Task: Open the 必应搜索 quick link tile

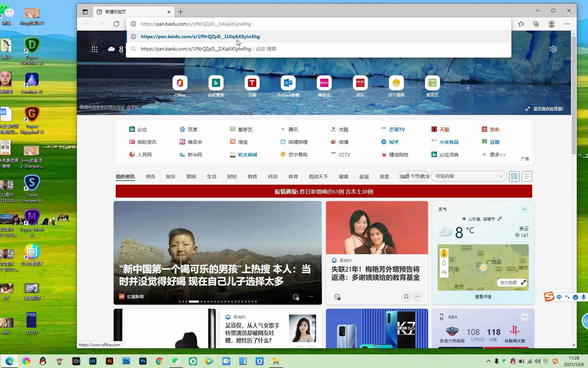Action: [x=216, y=87]
